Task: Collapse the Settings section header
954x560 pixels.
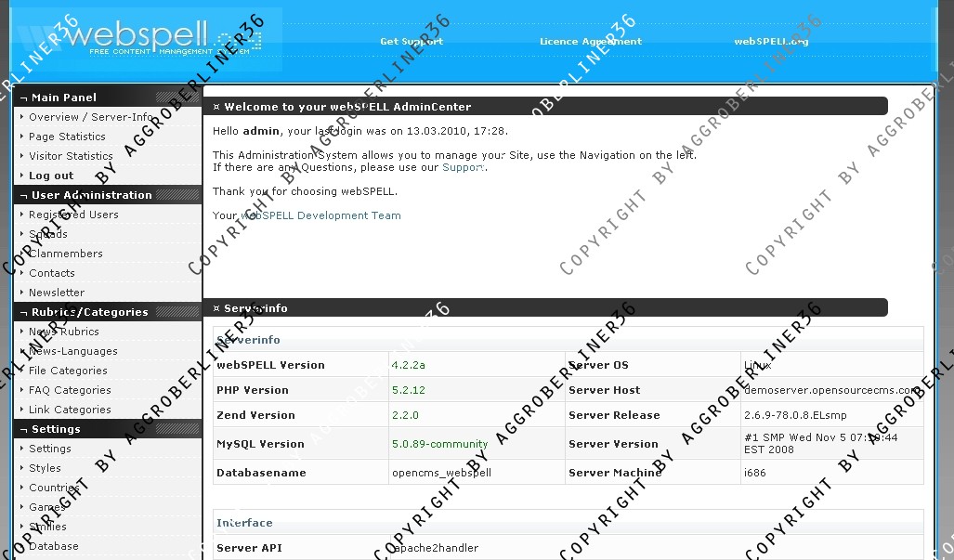Action: point(108,429)
